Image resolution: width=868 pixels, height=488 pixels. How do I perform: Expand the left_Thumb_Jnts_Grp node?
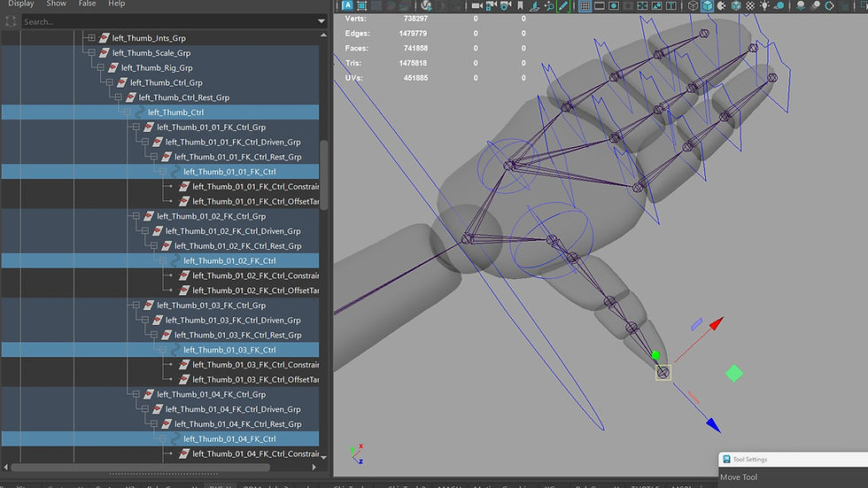(91, 38)
